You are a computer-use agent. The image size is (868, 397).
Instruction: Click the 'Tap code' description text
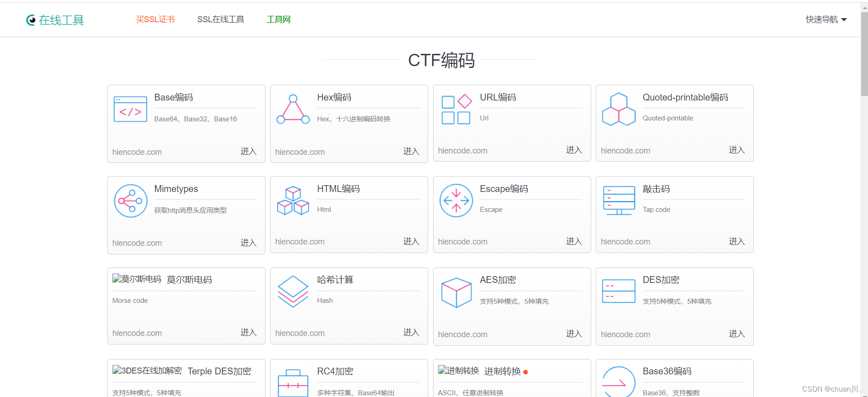(x=656, y=210)
